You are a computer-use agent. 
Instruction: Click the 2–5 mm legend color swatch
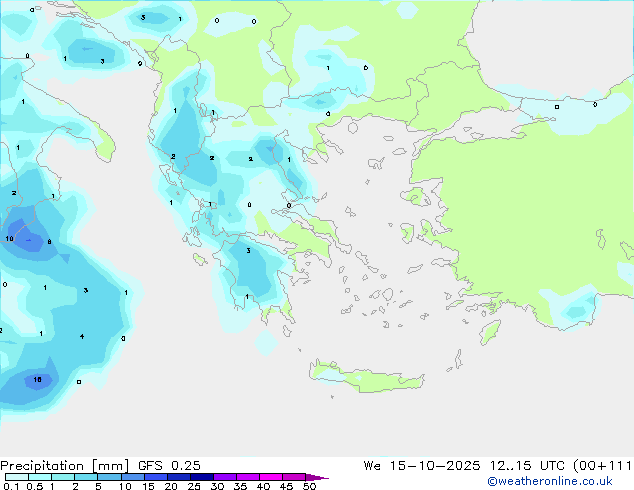[x=86, y=477]
